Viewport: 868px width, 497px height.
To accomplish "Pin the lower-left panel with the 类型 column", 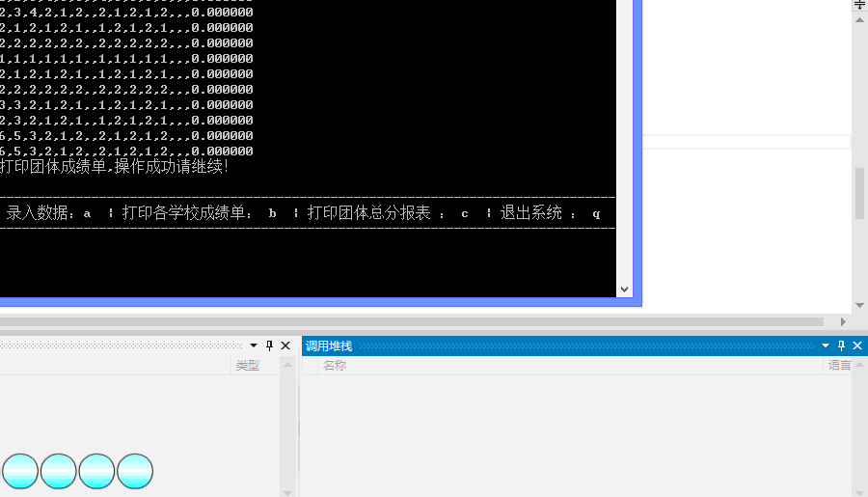I will pos(270,345).
